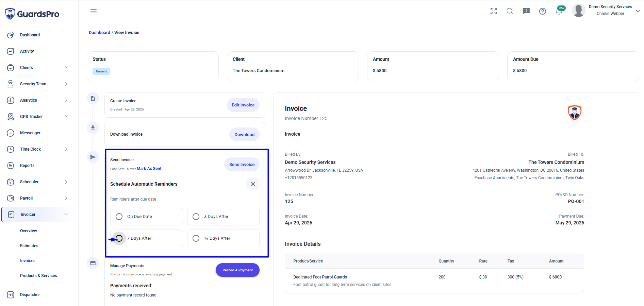Click the Download step arrow icon

tap(93, 128)
